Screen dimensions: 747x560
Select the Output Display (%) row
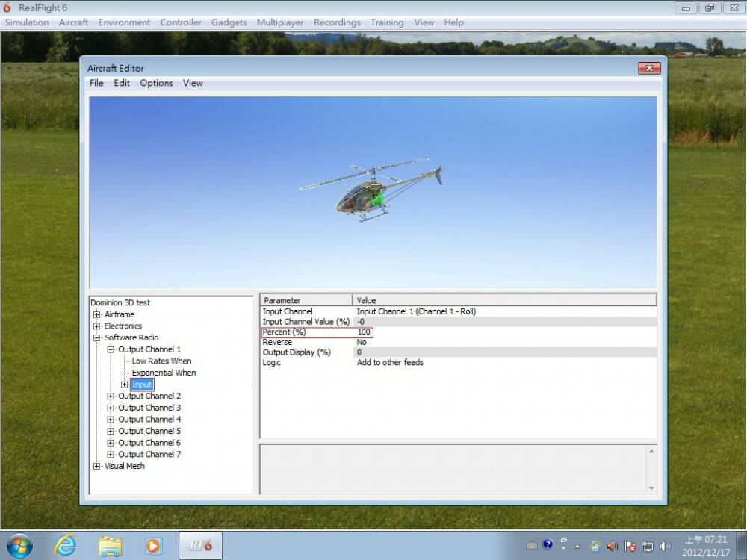[459, 352]
